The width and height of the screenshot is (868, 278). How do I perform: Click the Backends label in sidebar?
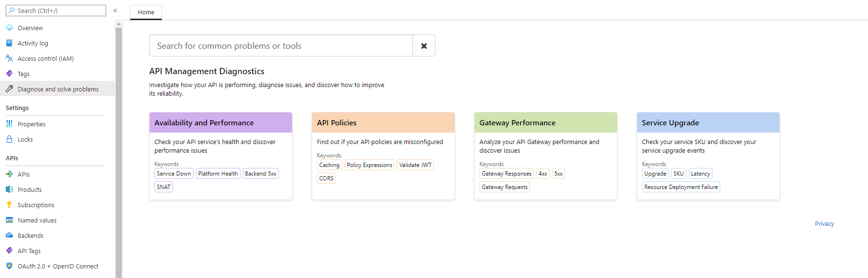[31, 235]
